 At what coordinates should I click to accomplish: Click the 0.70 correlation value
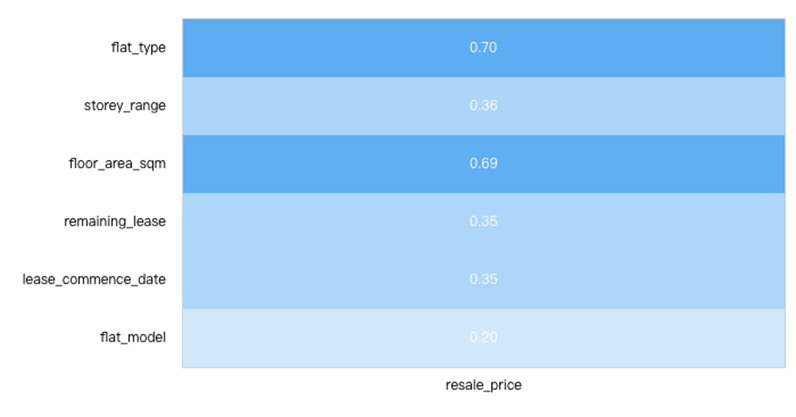coord(483,47)
